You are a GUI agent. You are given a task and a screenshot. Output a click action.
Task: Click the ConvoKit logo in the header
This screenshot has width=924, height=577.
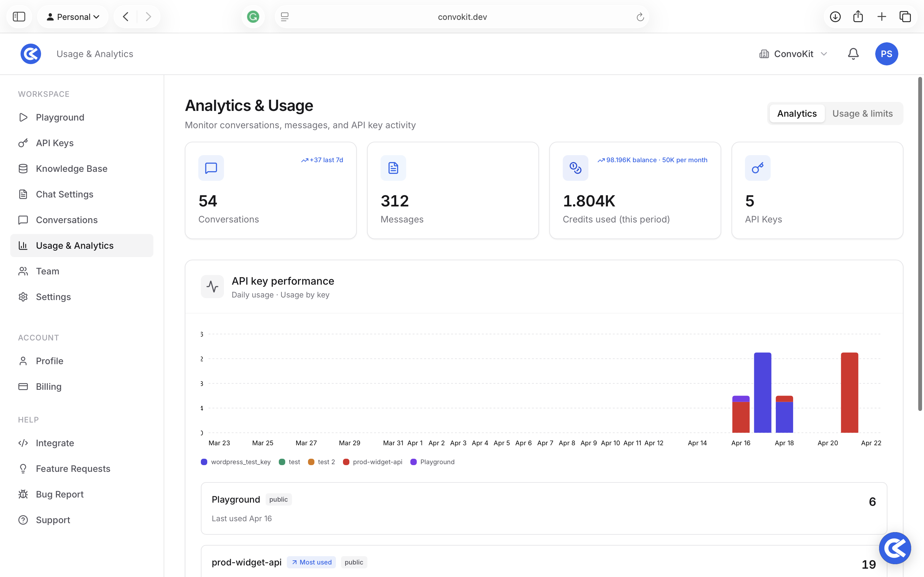30,54
